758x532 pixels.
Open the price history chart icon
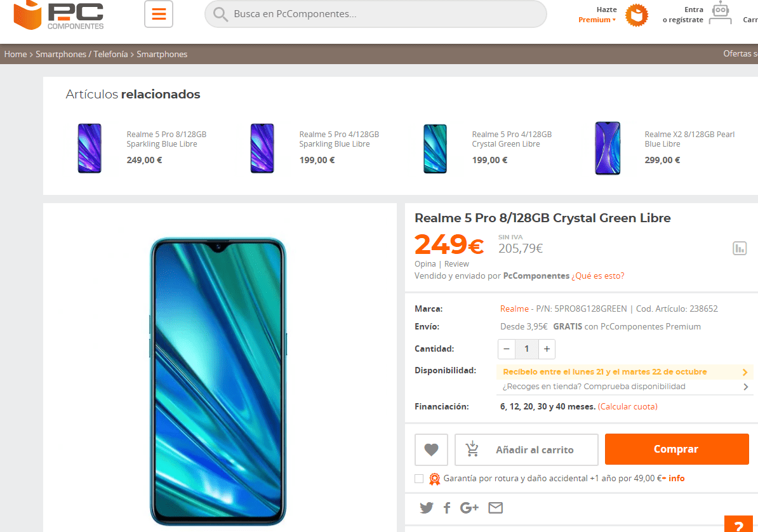pyautogui.click(x=740, y=249)
